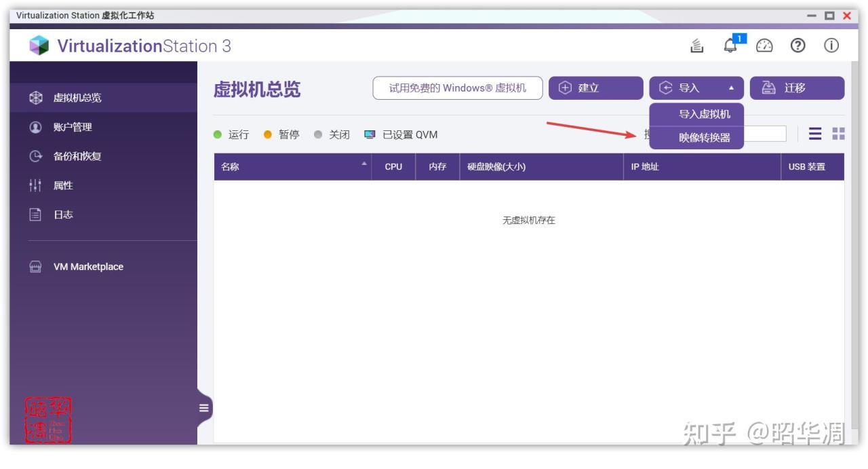The height and width of the screenshot is (469, 868).
Task: Click the 已设置 QVM legend
Action: coord(401,134)
